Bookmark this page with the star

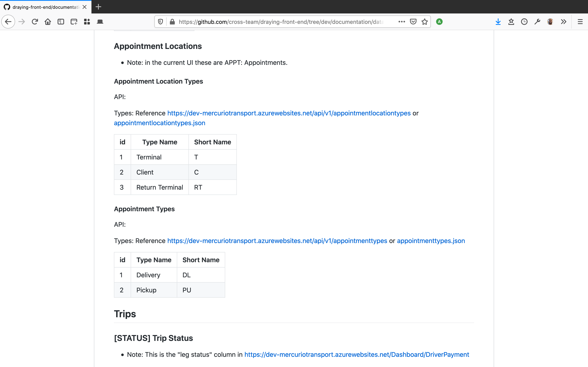tap(424, 22)
